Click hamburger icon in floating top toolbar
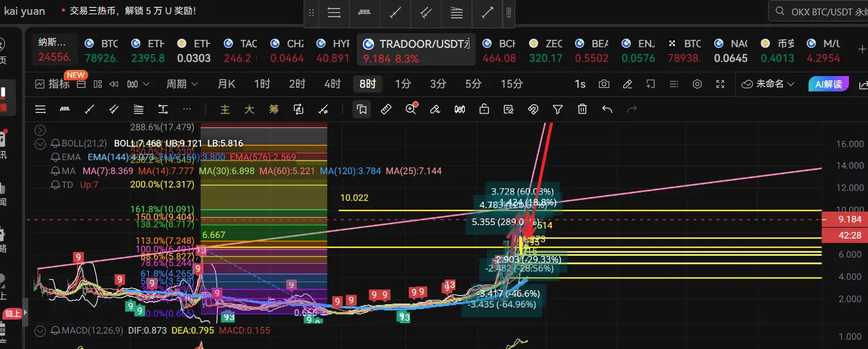Viewport: 868px width, 349px height. click(334, 12)
